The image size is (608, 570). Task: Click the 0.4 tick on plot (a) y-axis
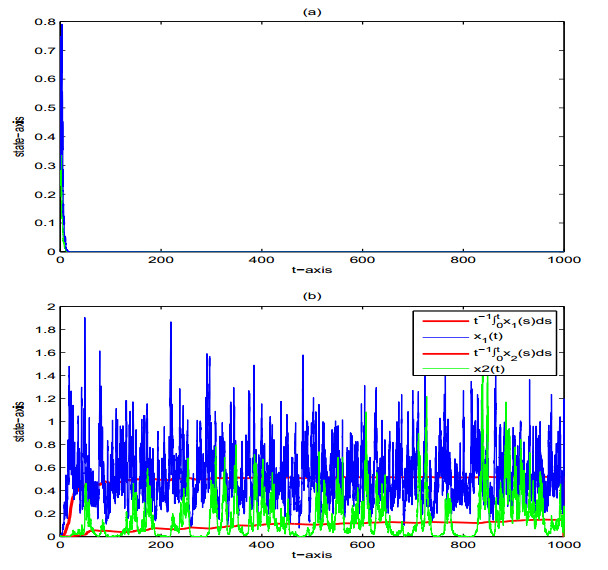coord(47,136)
